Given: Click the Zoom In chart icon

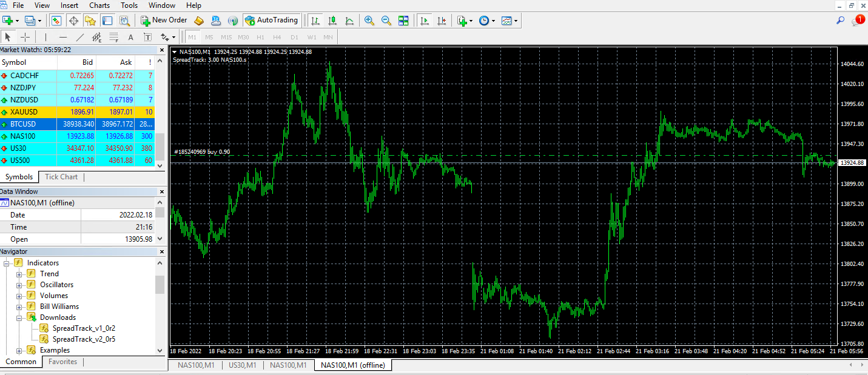Looking at the screenshot, I should coord(368,20).
